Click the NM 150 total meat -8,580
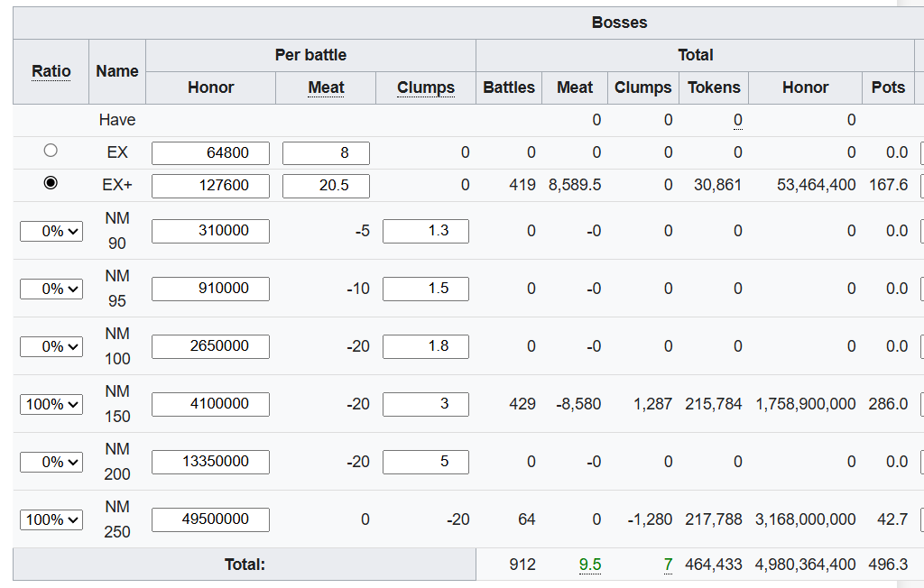 coord(578,404)
